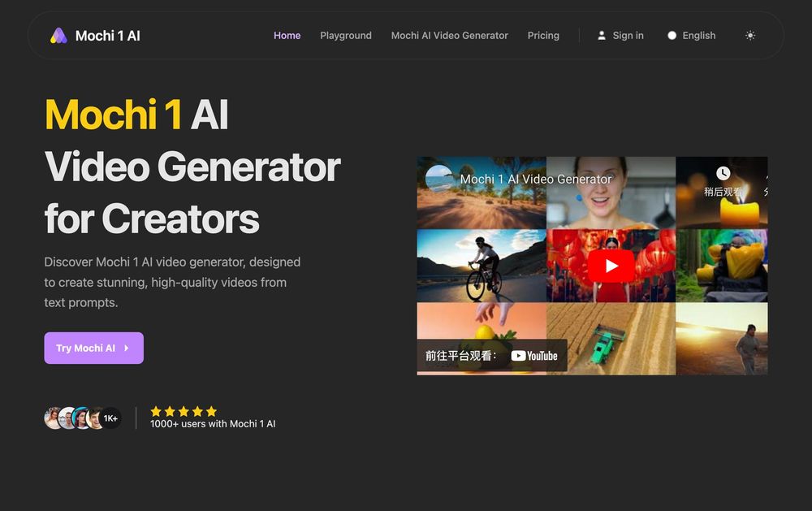Click the first user avatar in the stack
Viewport: 812px width, 511px height.
point(54,418)
